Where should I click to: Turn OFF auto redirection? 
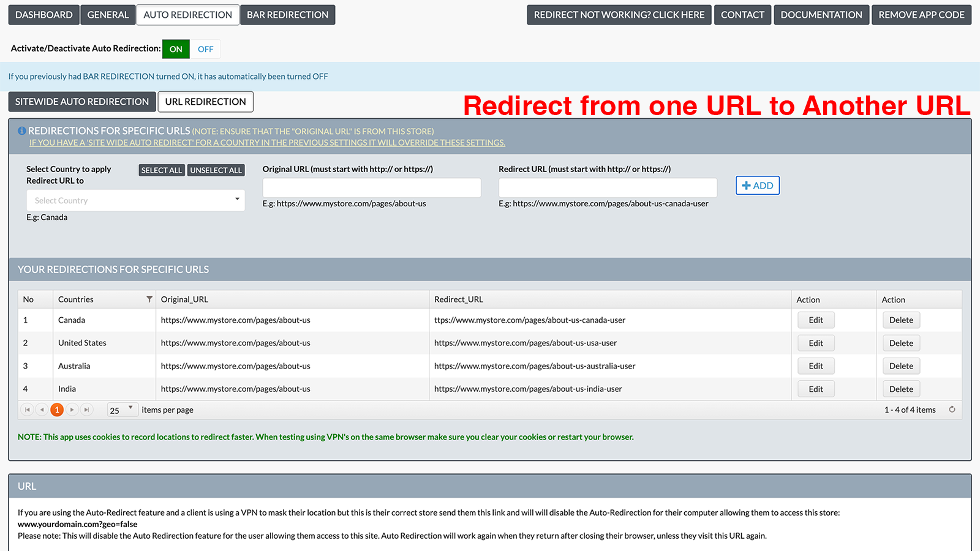pos(205,48)
